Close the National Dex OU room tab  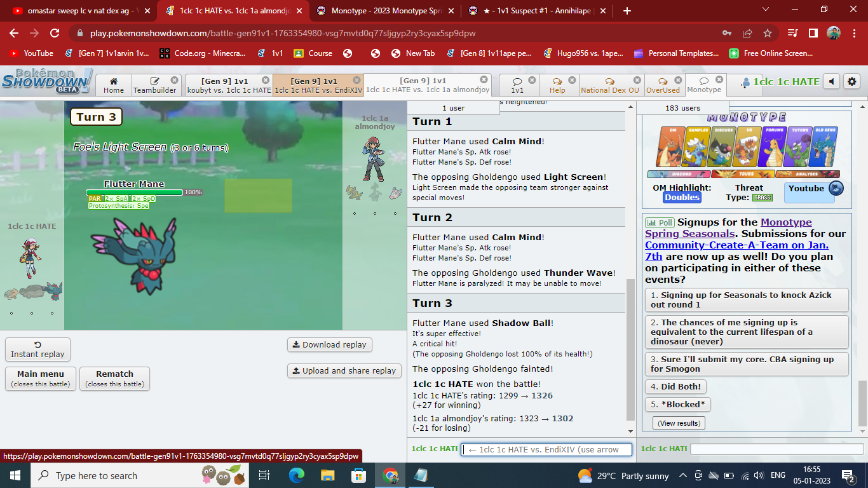point(636,81)
